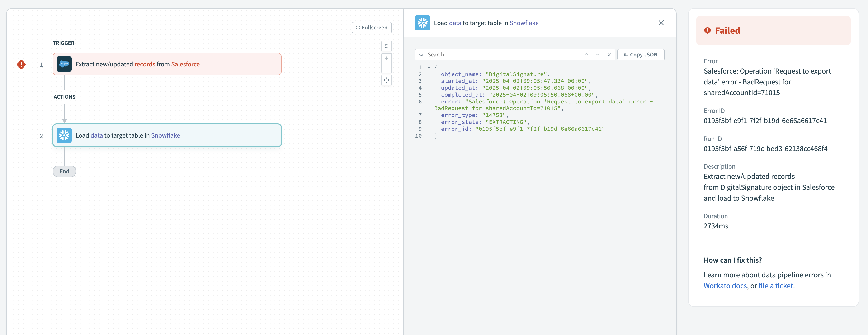Click the Snowflake icon in the detail panel header

(422, 23)
